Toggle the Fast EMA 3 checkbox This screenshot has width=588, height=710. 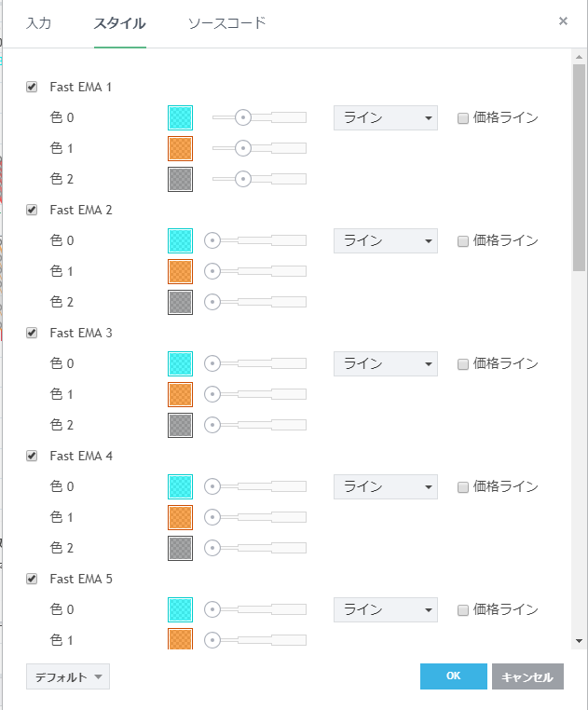click(x=32, y=333)
